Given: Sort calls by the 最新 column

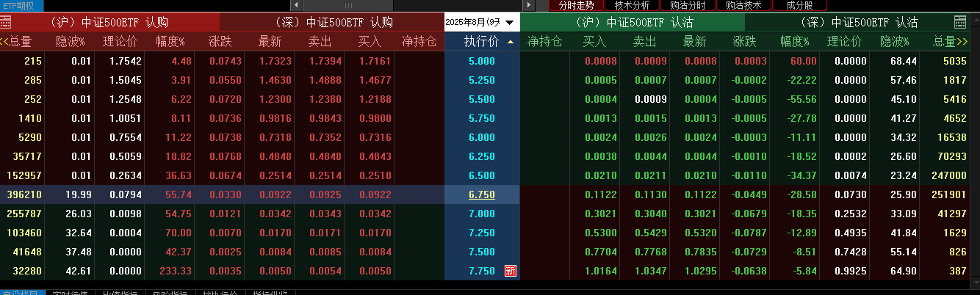Looking at the screenshot, I should coord(270,42).
